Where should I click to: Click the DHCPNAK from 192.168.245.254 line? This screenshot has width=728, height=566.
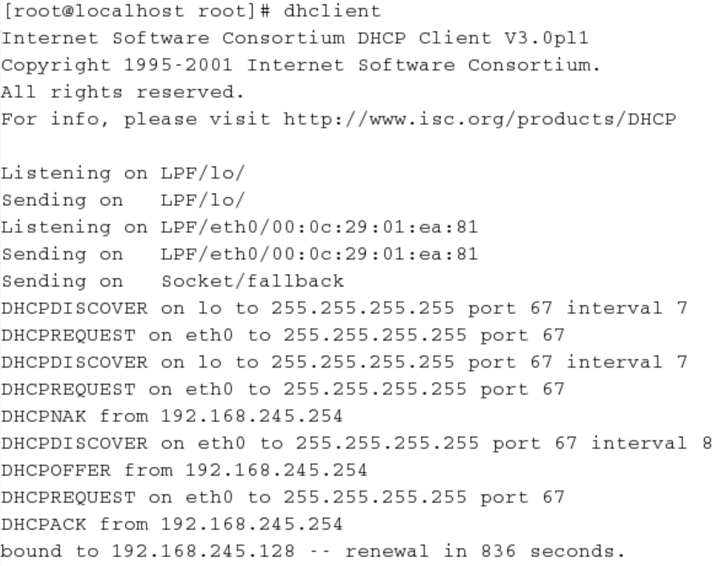[172, 417]
